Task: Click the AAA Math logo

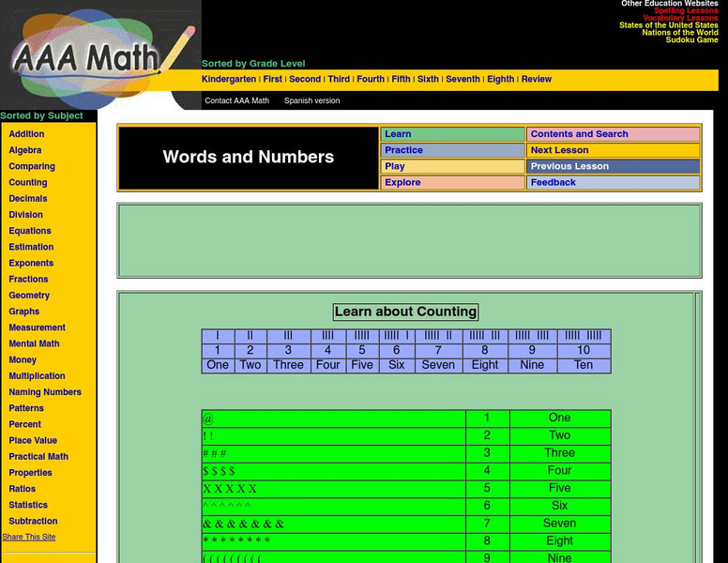Action: 99,55
